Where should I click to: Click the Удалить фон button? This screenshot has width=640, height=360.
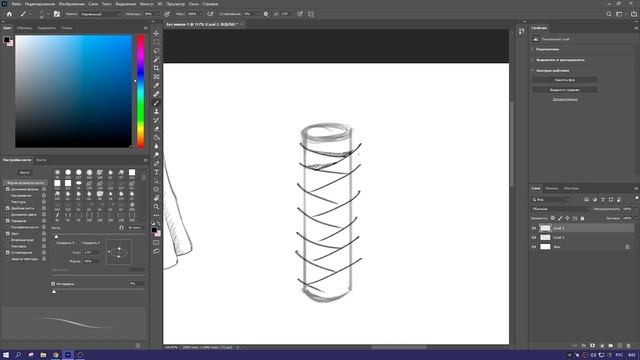[565, 80]
